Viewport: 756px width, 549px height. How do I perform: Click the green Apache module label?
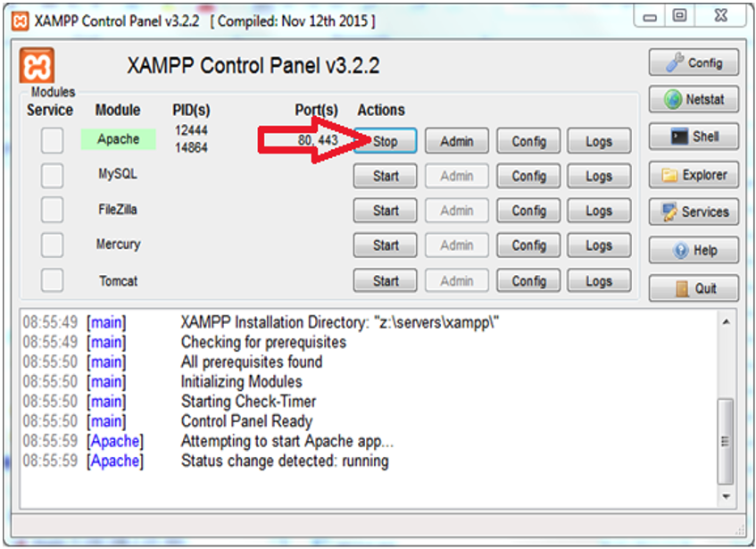[118, 139]
